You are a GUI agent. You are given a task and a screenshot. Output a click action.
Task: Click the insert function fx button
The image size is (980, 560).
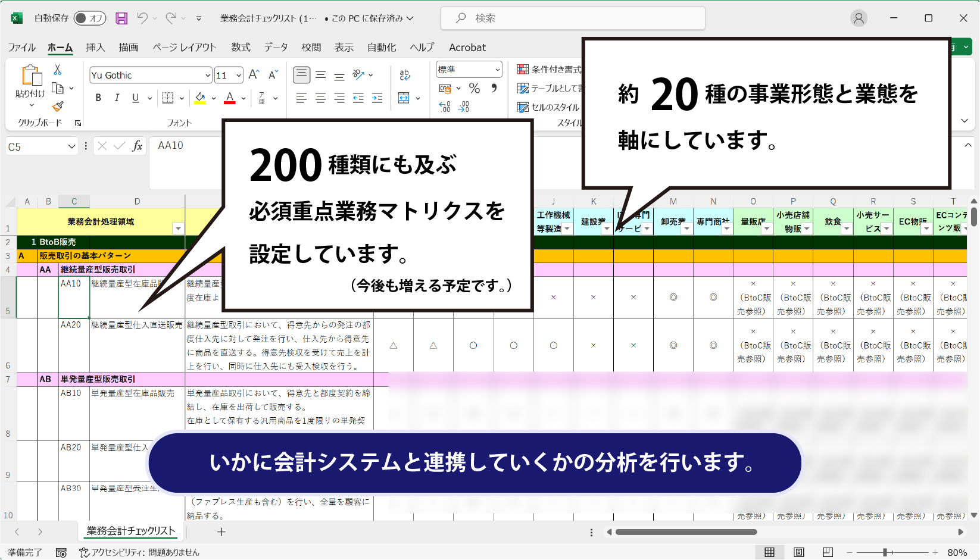[x=137, y=146]
